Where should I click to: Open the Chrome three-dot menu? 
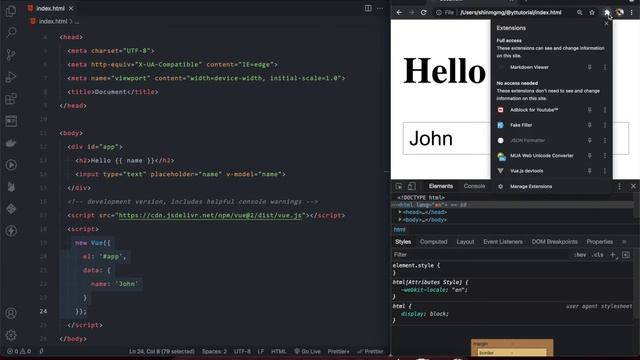631,12
